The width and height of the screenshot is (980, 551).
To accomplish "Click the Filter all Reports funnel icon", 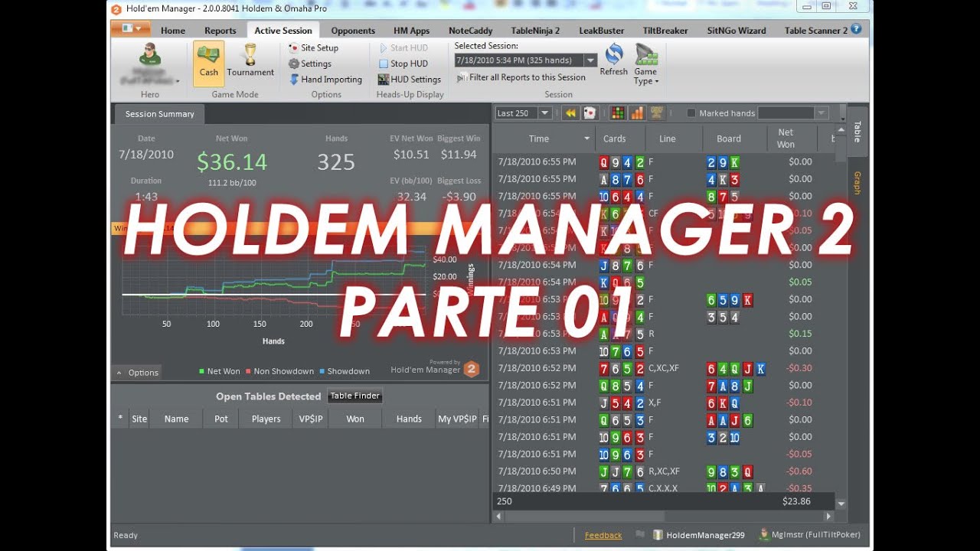I will [462, 77].
